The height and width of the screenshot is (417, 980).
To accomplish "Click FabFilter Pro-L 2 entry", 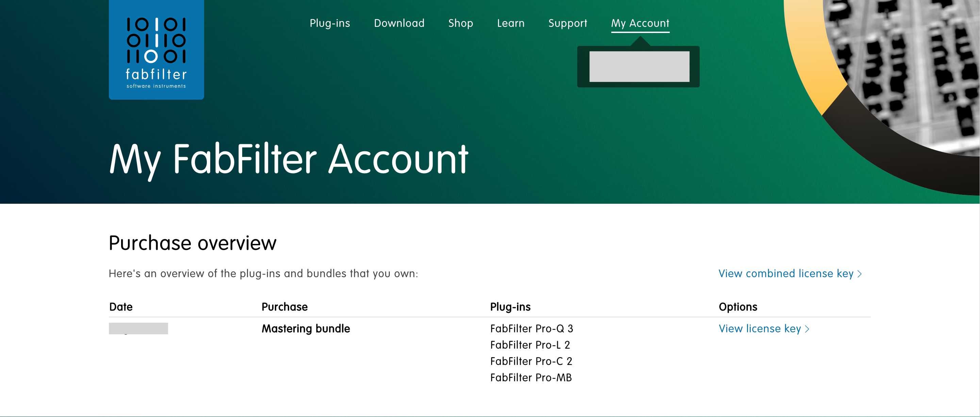I will [530, 345].
